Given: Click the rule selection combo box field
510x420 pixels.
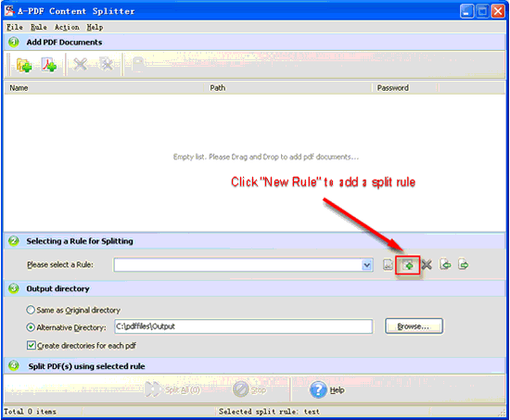Looking at the screenshot, I should [243, 265].
